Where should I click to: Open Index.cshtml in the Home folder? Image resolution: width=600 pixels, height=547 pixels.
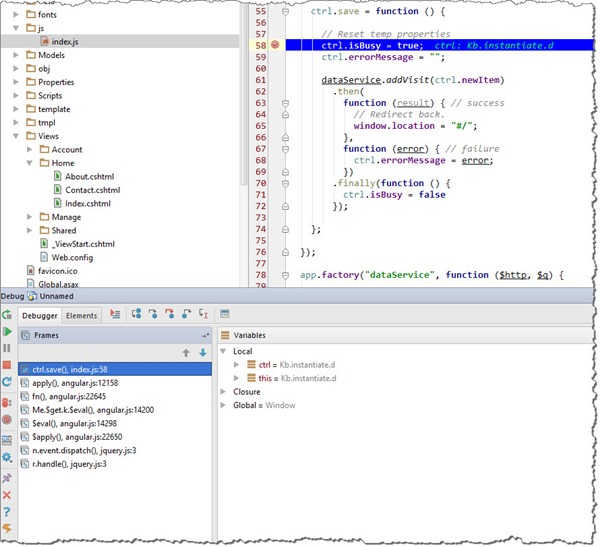(x=88, y=203)
